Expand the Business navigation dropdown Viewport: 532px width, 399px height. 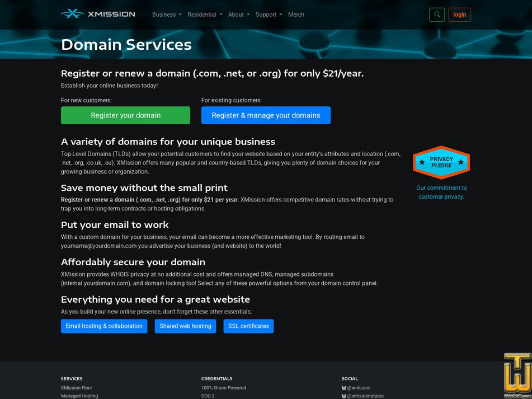point(166,15)
